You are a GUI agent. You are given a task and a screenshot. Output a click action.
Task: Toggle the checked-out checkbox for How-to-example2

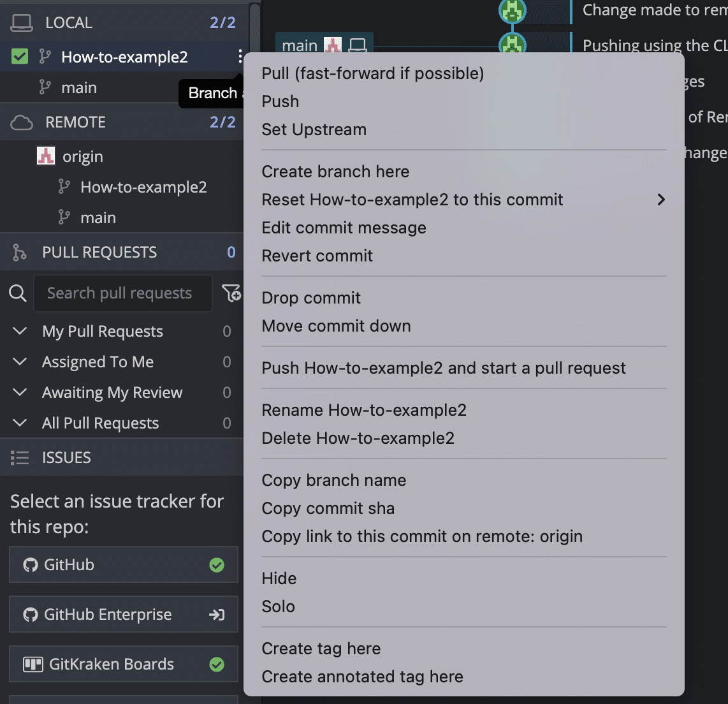(20, 57)
